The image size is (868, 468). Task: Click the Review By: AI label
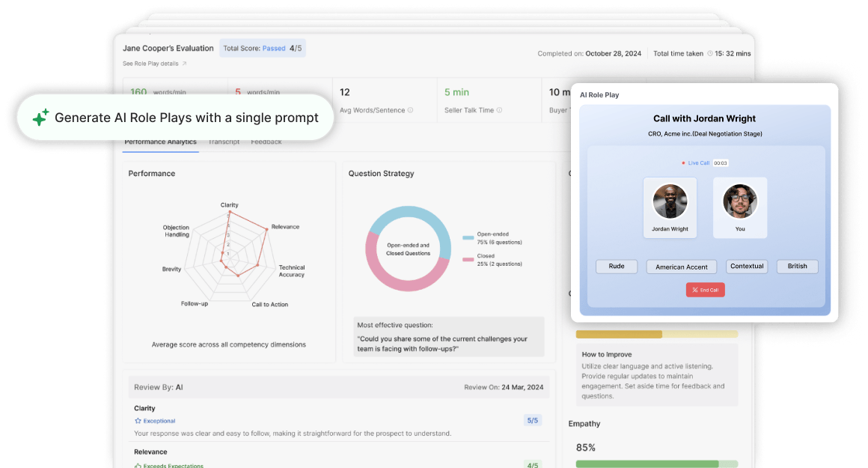click(x=159, y=387)
